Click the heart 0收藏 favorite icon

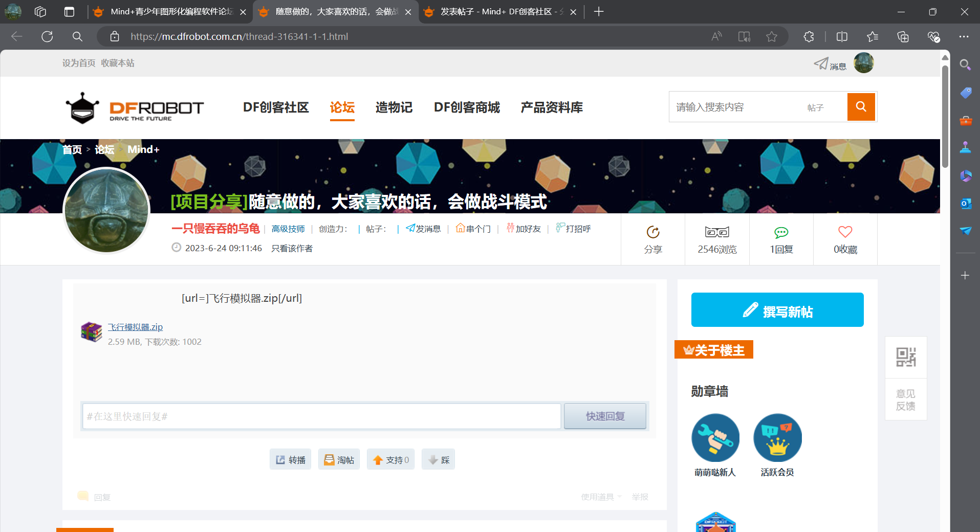[x=845, y=232]
